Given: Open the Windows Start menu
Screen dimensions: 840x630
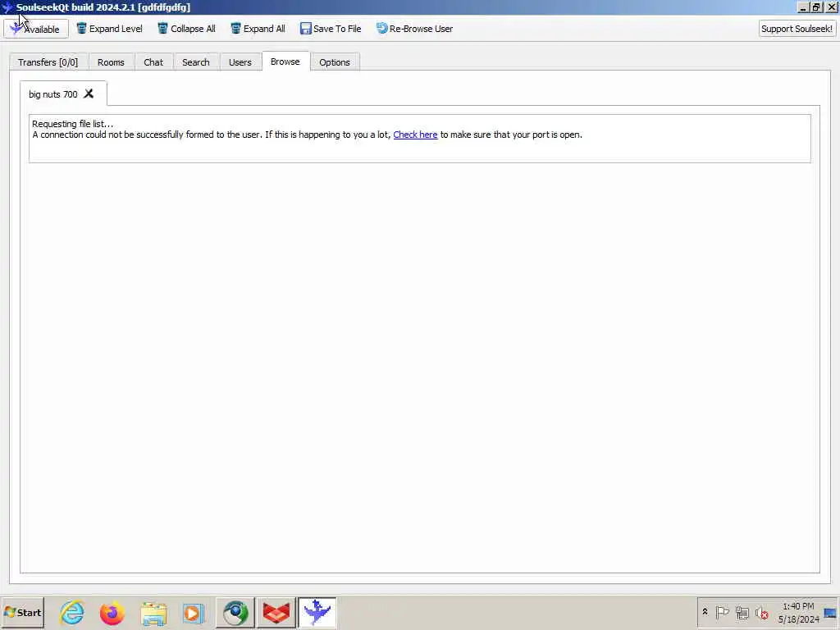Looking at the screenshot, I should [22, 612].
